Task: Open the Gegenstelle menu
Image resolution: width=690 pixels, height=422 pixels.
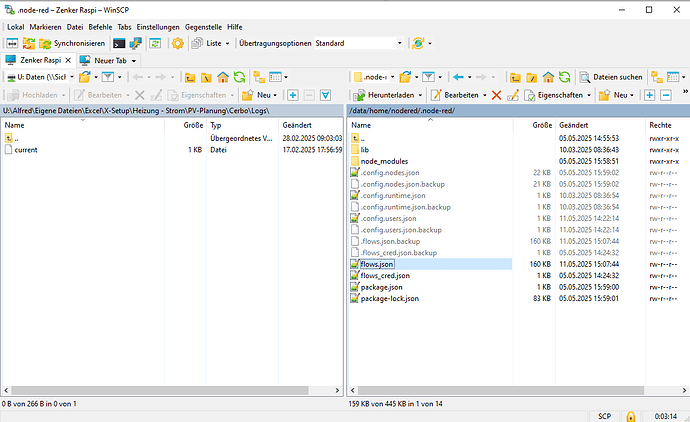Action: (x=203, y=27)
